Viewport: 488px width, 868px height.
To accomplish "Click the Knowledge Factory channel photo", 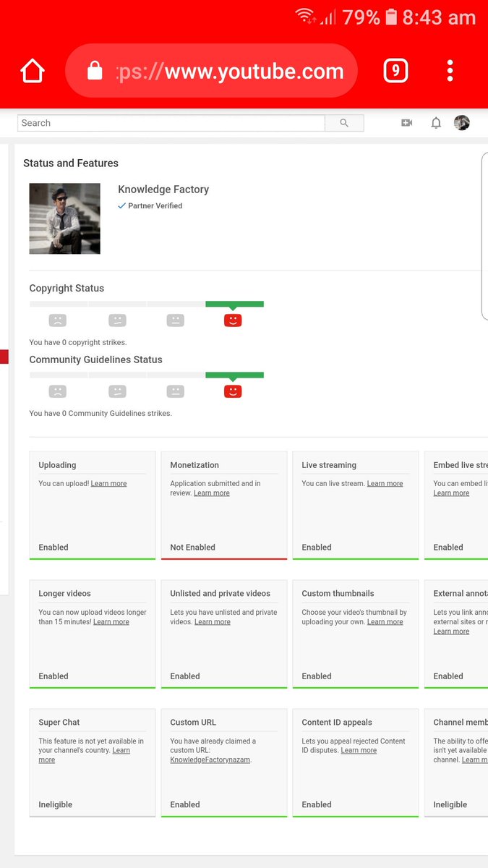I will click(65, 218).
